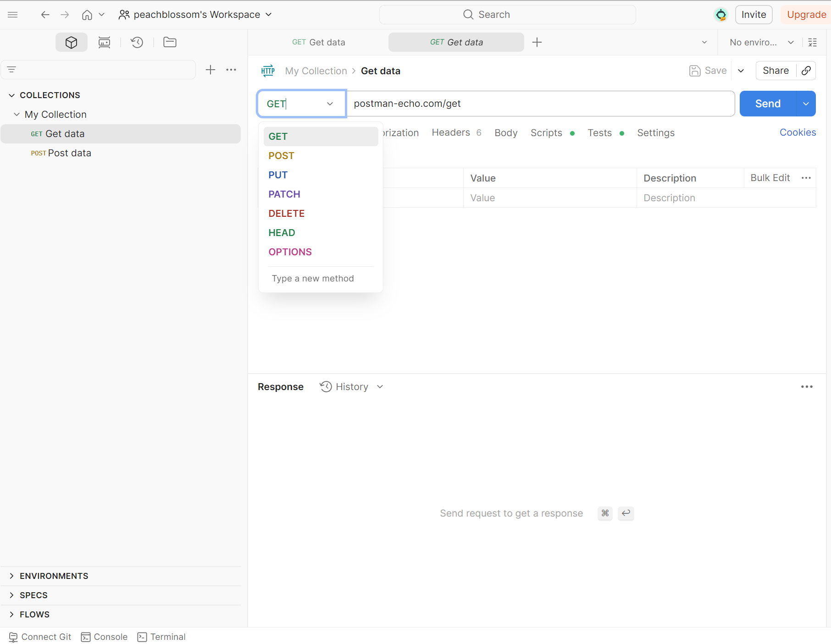Open the Cookies link
The image size is (831, 644).
click(798, 132)
